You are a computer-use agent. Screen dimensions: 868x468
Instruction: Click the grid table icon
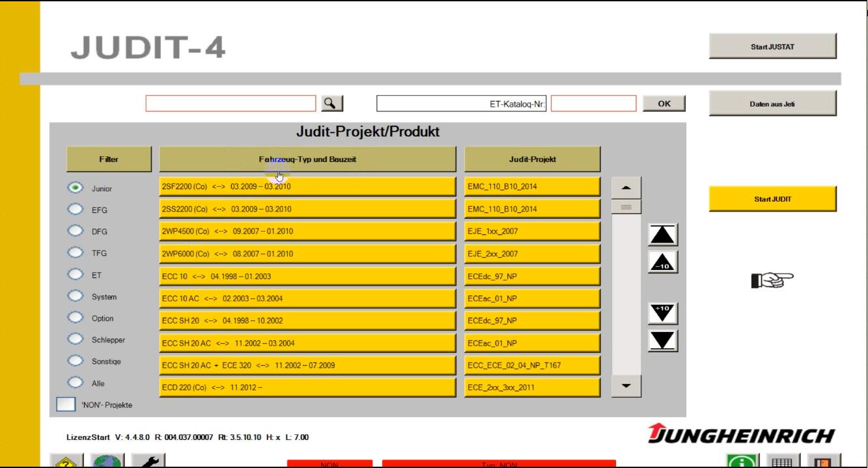783,461
